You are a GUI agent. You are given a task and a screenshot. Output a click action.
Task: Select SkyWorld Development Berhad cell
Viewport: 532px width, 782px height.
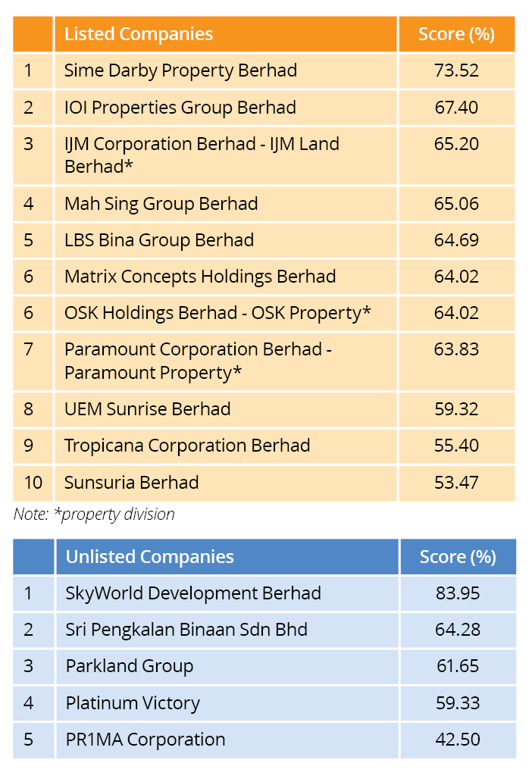point(193,593)
